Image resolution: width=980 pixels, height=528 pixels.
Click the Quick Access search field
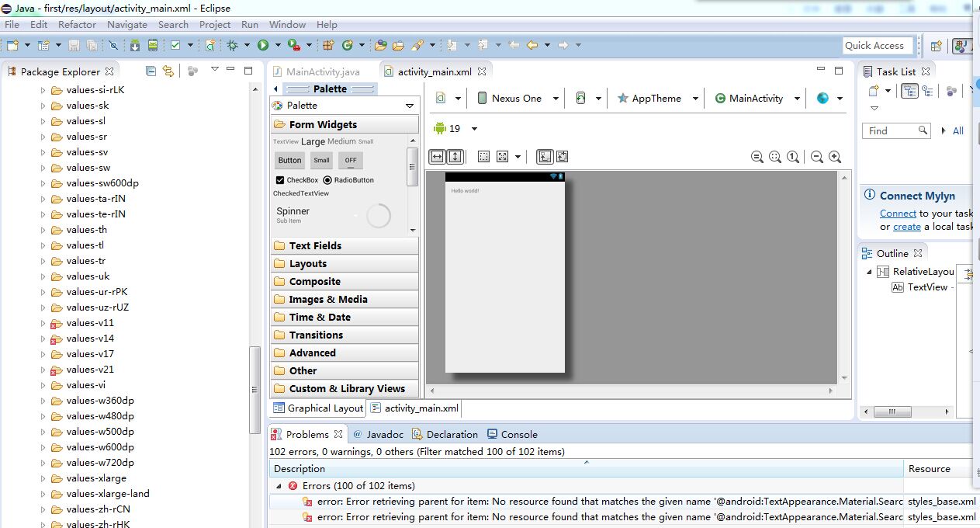pos(878,46)
